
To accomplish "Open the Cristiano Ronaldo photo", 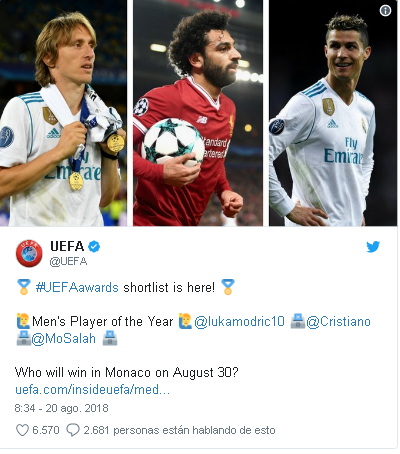I will 333,113.
